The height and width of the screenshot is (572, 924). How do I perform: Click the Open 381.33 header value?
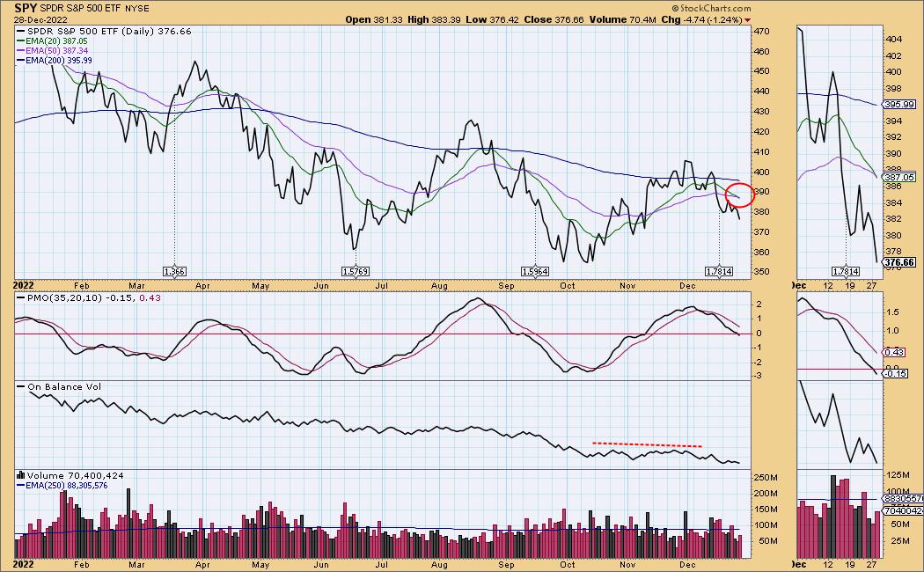(374, 19)
